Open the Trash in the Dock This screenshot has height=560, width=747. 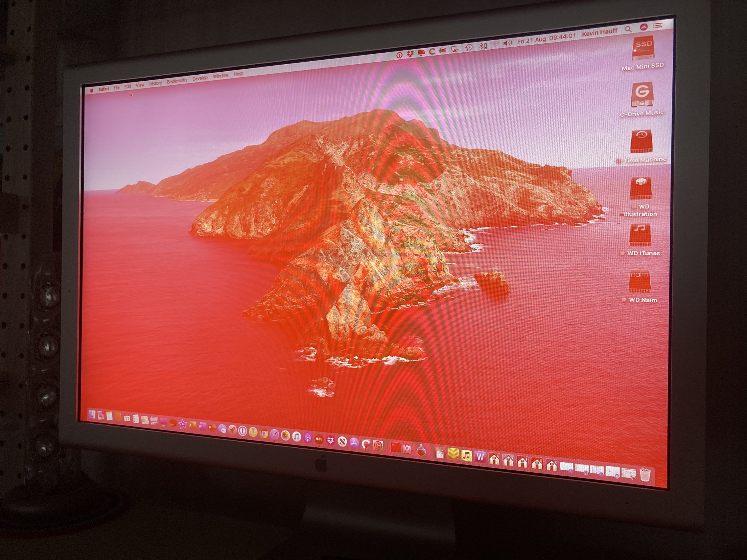point(645,475)
